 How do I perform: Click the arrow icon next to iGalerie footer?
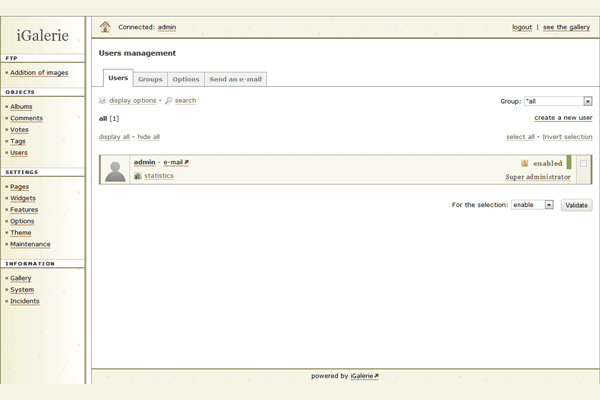(376, 376)
